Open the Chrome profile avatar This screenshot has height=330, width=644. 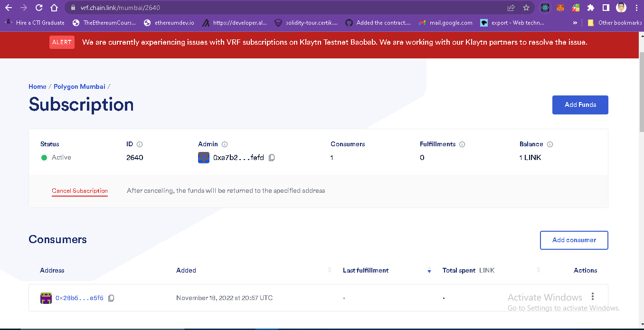(x=621, y=8)
